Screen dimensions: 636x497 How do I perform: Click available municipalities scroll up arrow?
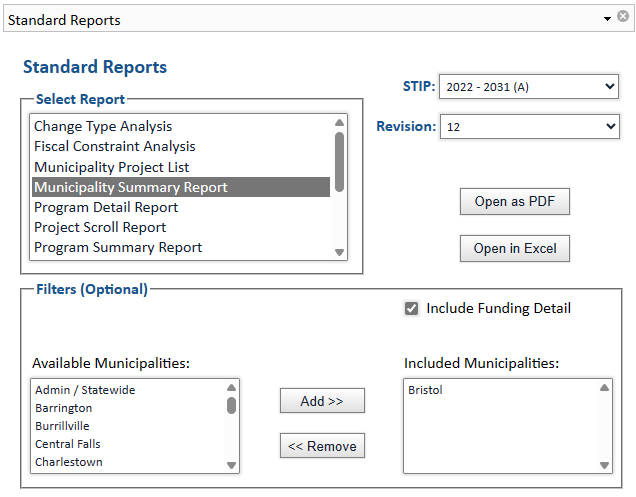[231, 387]
